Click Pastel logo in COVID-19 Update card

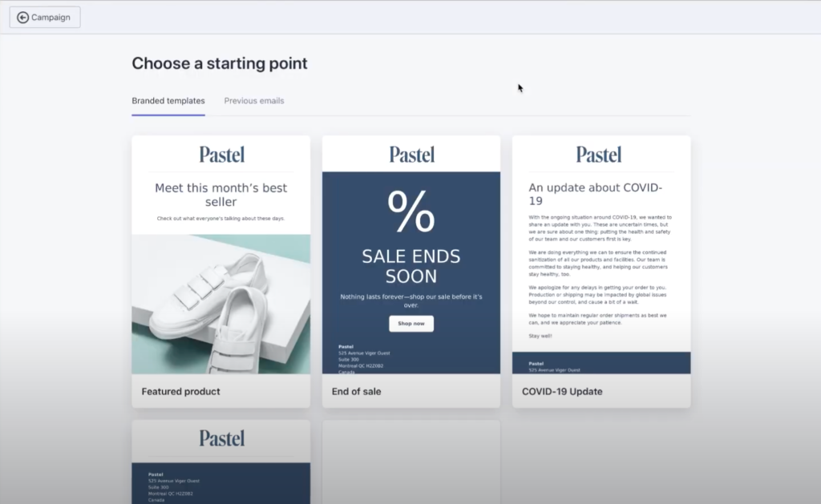598,155
